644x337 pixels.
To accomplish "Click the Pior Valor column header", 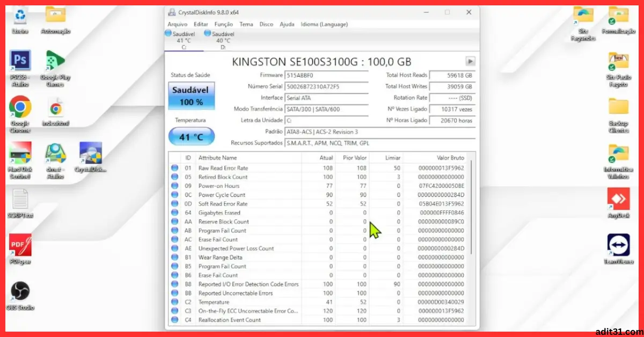I will 352,158.
